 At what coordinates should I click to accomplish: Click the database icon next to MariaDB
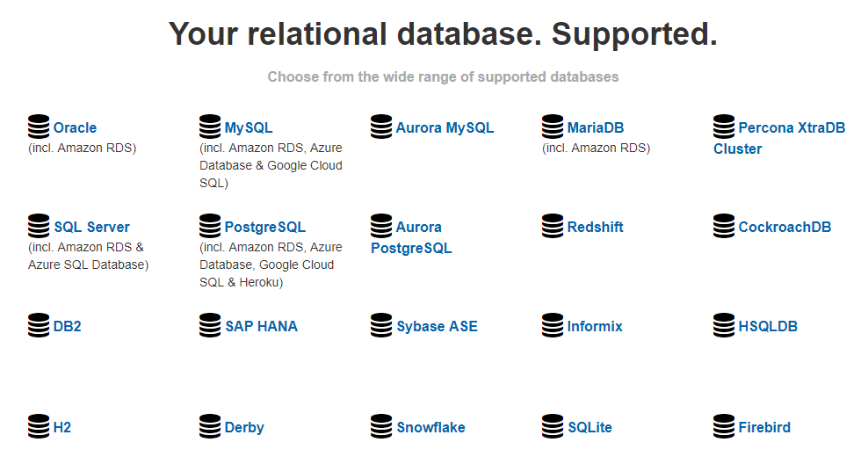(x=553, y=127)
